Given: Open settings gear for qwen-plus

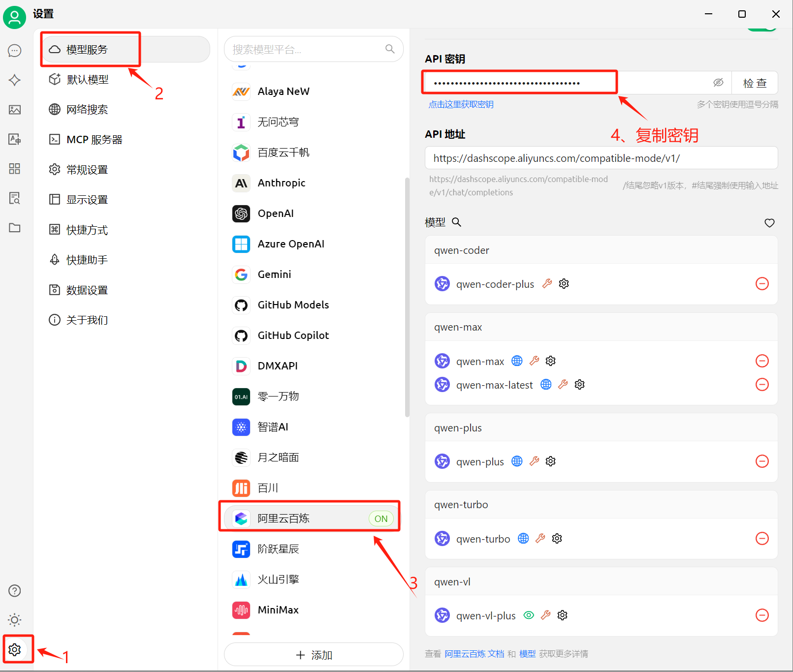Looking at the screenshot, I should pyautogui.click(x=551, y=461).
